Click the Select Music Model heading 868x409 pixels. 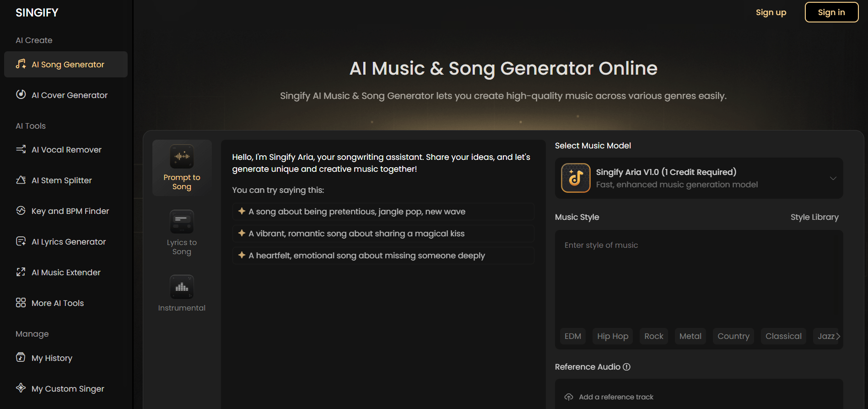593,146
